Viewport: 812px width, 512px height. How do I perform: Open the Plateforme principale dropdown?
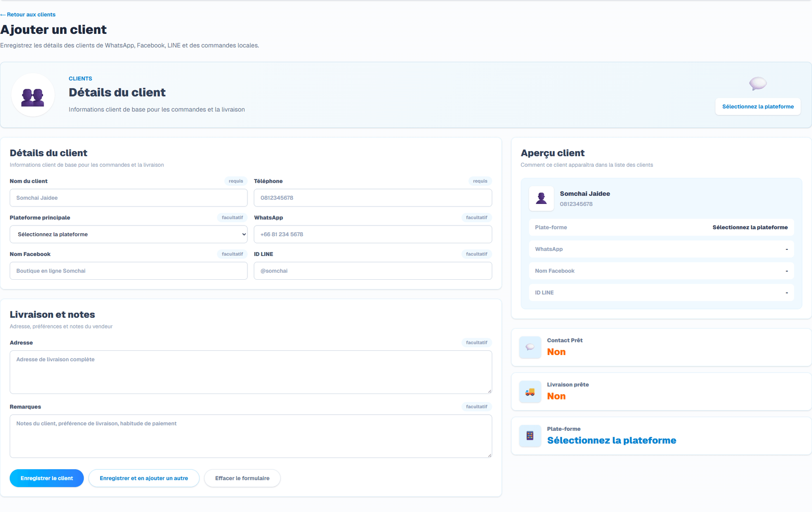(x=129, y=234)
